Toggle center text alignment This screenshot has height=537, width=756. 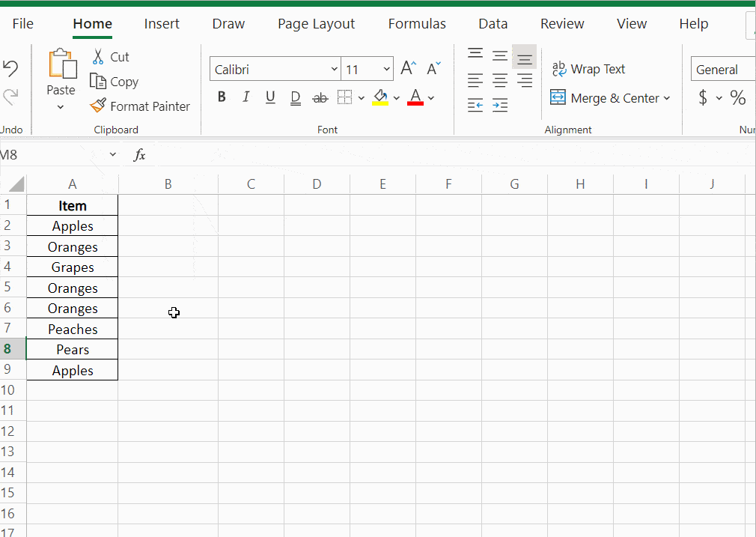click(500, 80)
